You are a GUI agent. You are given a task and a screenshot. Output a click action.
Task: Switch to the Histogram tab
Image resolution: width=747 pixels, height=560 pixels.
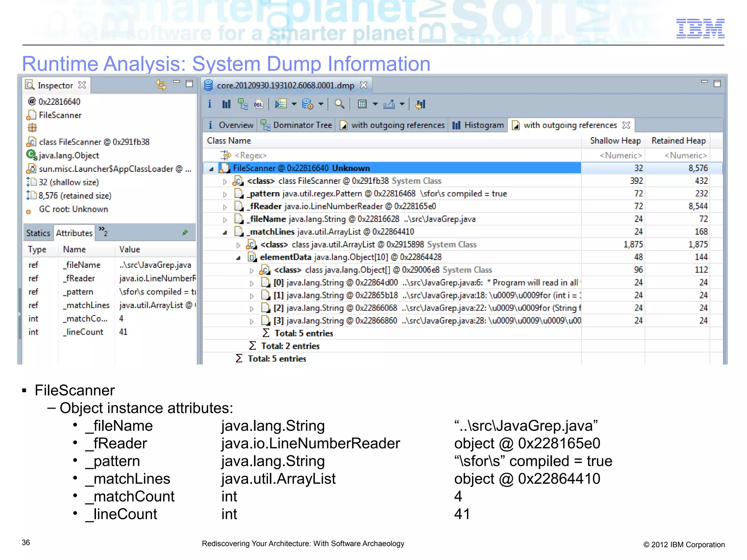point(478,125)
